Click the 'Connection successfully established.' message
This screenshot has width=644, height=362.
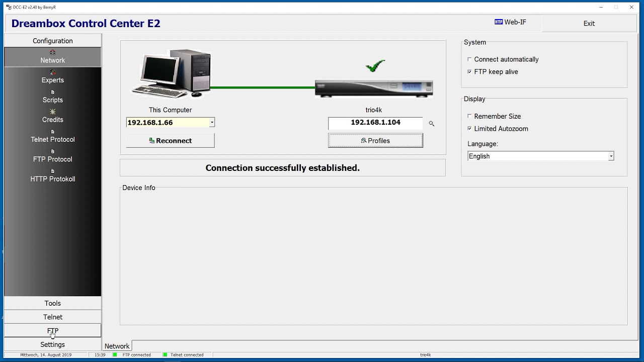coord(283,168)
